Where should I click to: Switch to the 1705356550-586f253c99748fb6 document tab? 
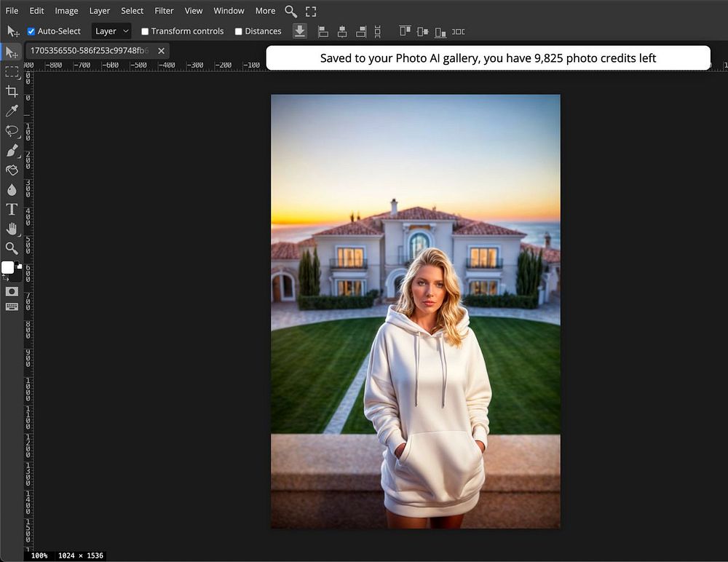89,51
